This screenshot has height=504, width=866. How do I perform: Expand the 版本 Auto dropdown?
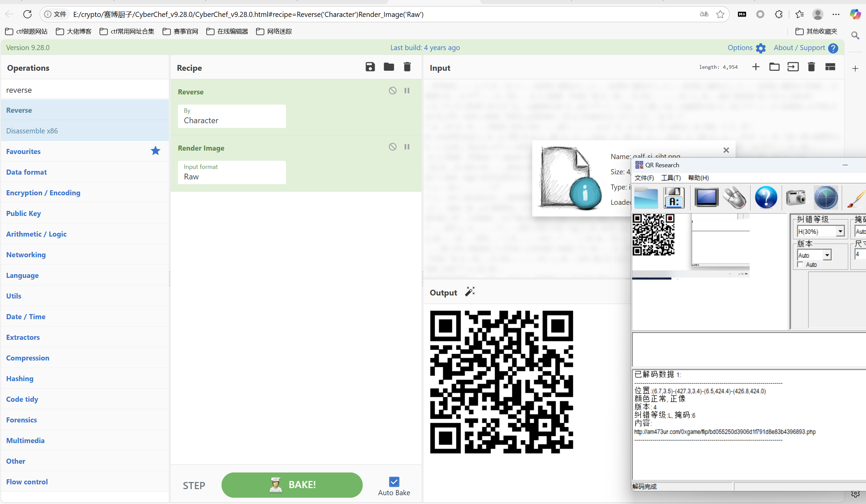coord(827,255)
